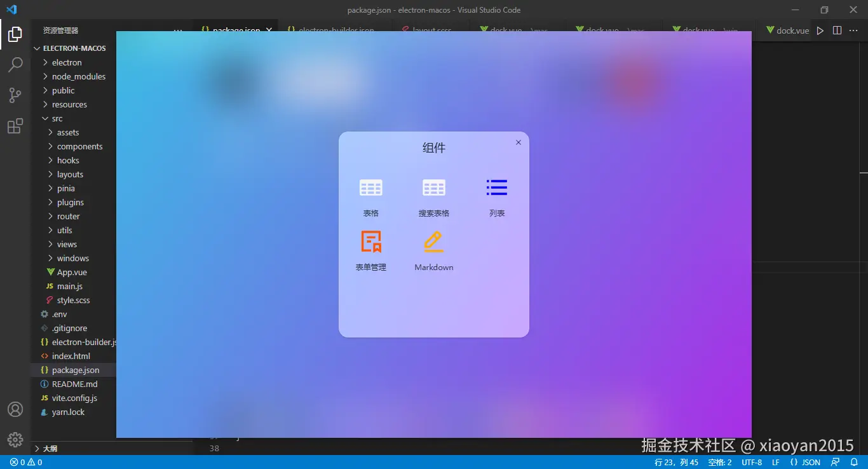Screen dimensions: 868x469
Task: Open the Manage gear menu
Action: [15, 439]
